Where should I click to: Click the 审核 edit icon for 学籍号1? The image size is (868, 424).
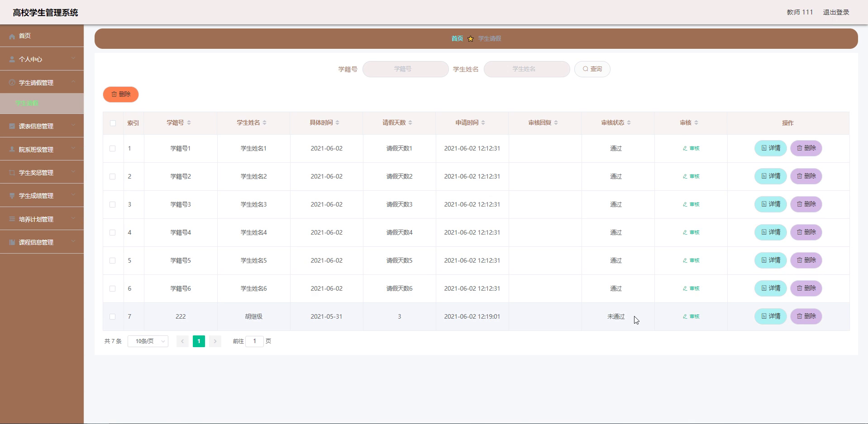click(x=685, y=148)
